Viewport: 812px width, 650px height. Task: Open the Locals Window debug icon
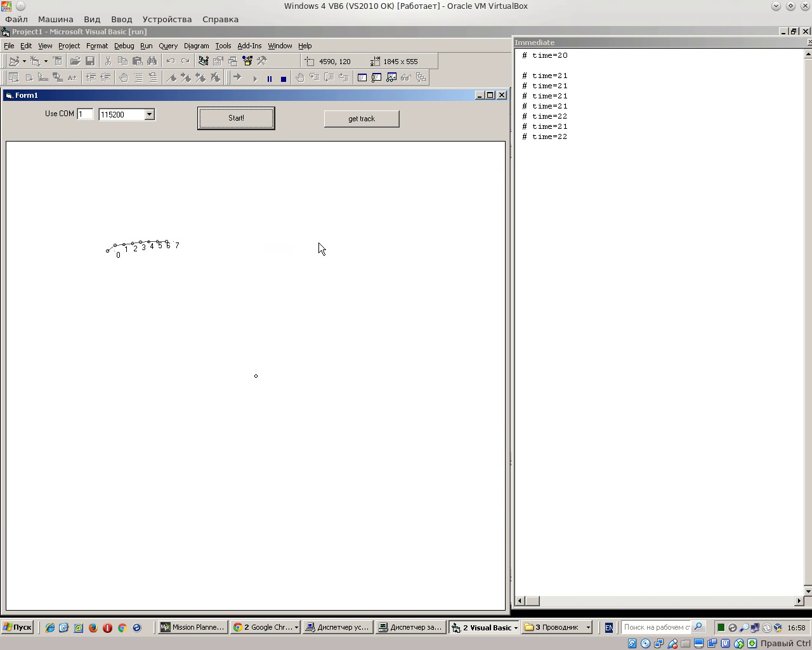tap(362, 78)
